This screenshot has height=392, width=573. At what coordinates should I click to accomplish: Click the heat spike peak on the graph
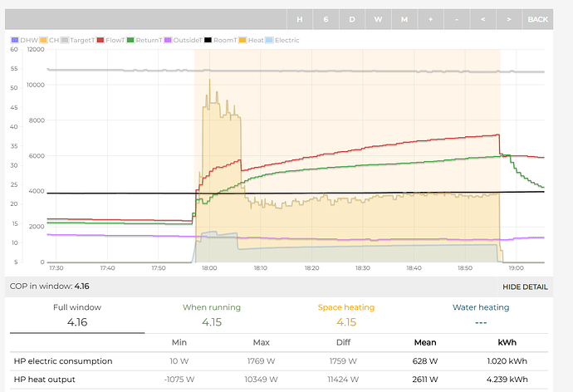point(209,80)
